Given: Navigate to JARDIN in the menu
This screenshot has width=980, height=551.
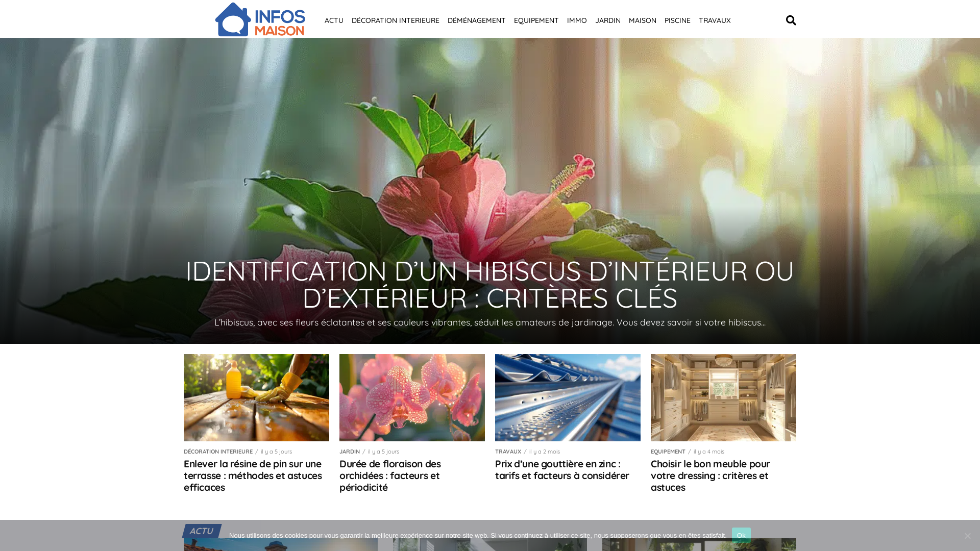Looking at the screenshot, I should (x=607, y=20).
